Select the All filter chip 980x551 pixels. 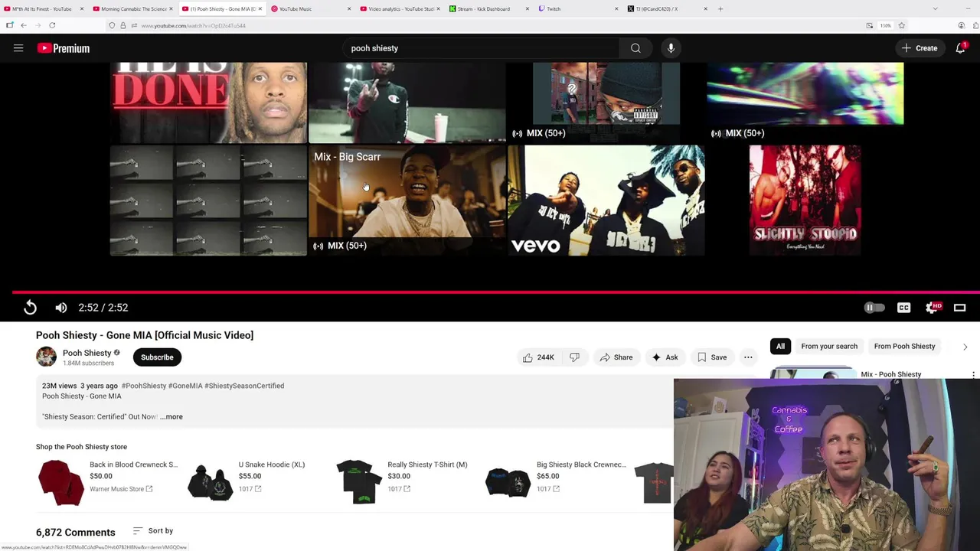pyautogui.click(x=780, y=347)
